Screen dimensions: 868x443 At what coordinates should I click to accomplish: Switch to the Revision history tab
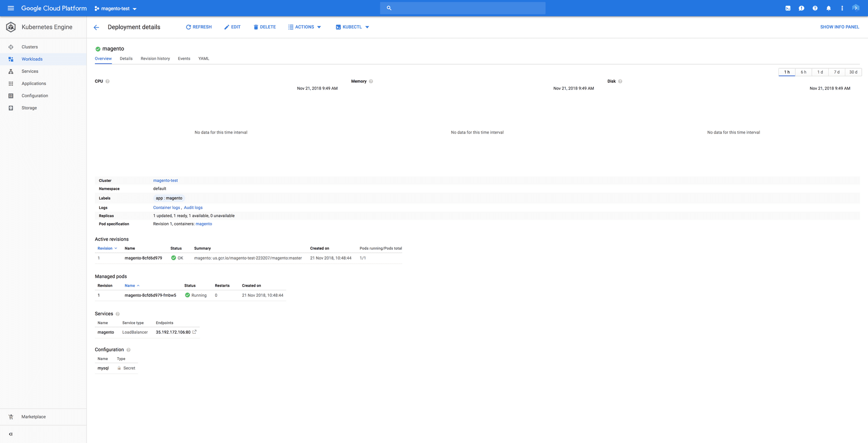[x=155, y=59]
